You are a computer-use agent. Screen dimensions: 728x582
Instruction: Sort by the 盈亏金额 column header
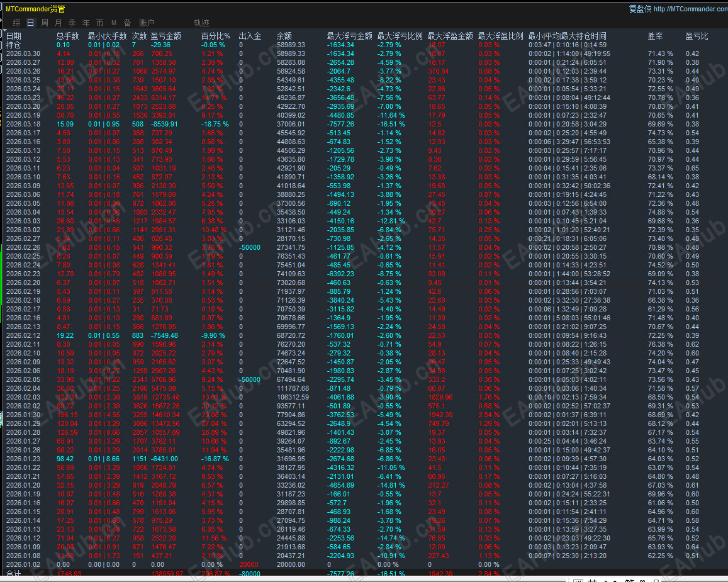click(165, 36)
